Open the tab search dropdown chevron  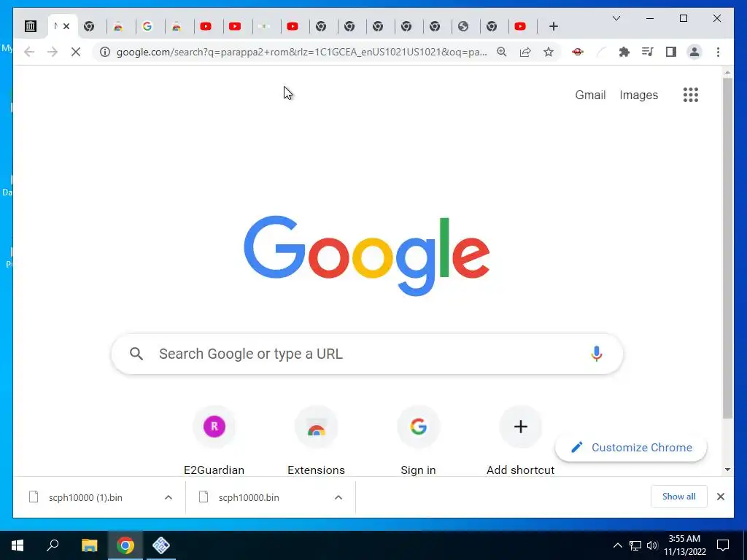[616, 18]
